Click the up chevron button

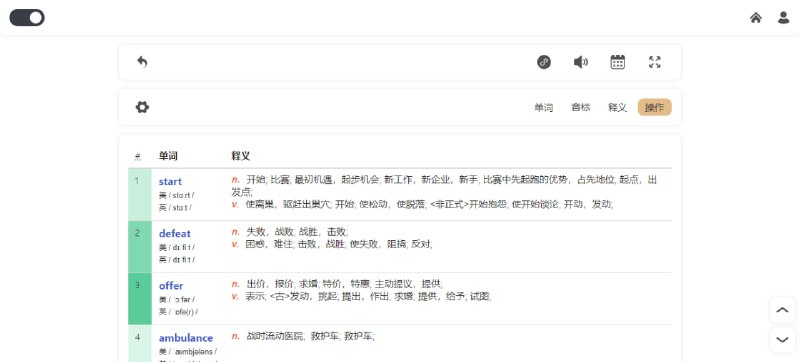point(782,310)
